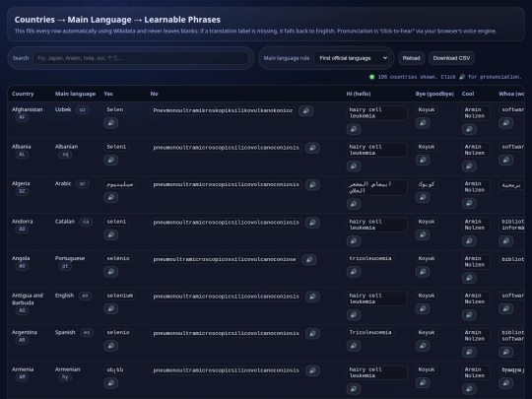The width and height of the screenshot is (532, 399).
Task: Play pronunciation for Antigua and Barbuda's No phrase
Action: coord(312,297)
